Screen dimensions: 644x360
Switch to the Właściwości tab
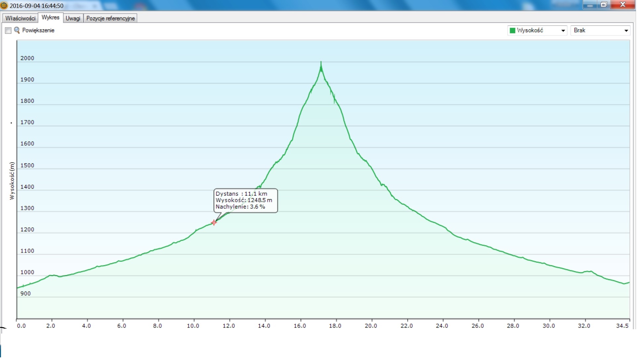20,18
